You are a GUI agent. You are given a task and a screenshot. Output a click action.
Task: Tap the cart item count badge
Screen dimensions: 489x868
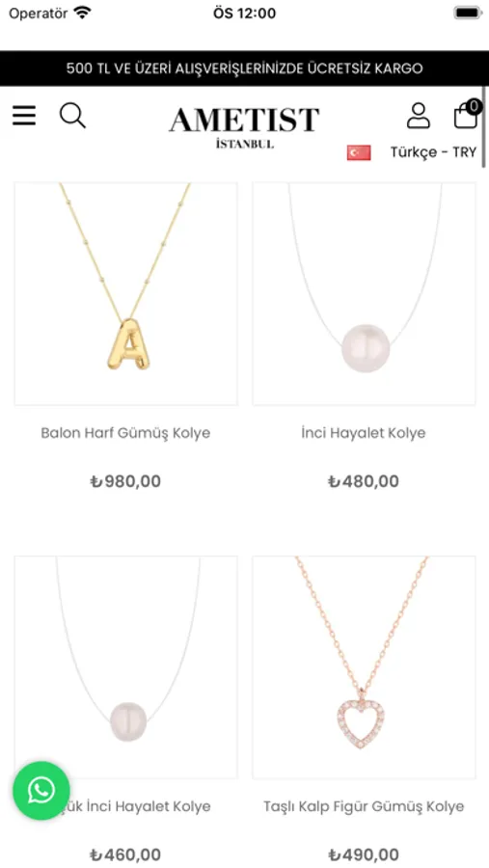point(474,106)
